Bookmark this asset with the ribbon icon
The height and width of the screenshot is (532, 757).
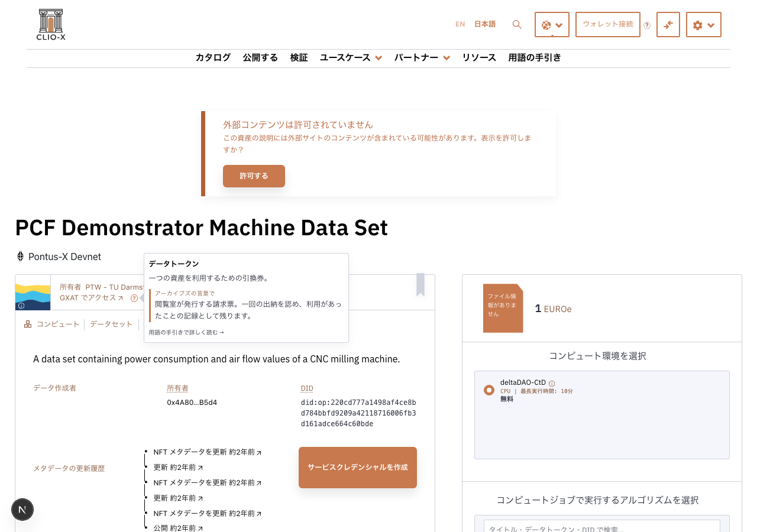[x=420, y=284]
